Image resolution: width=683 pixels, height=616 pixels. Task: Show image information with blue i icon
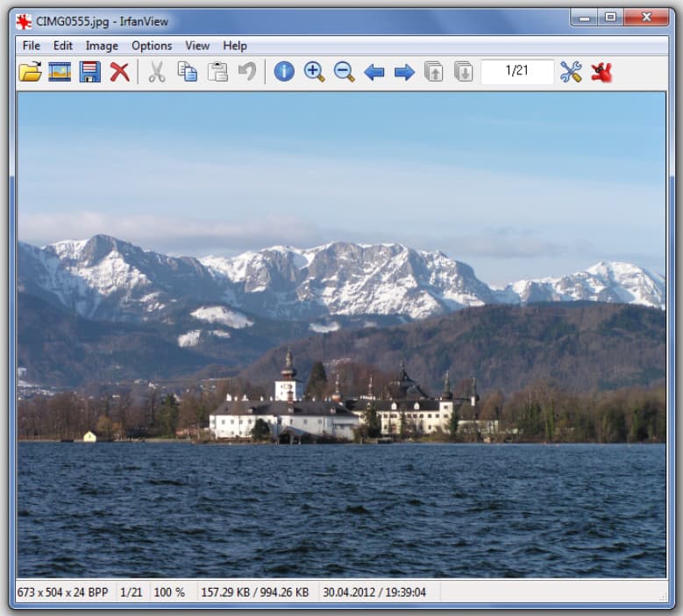coord(284,72)
